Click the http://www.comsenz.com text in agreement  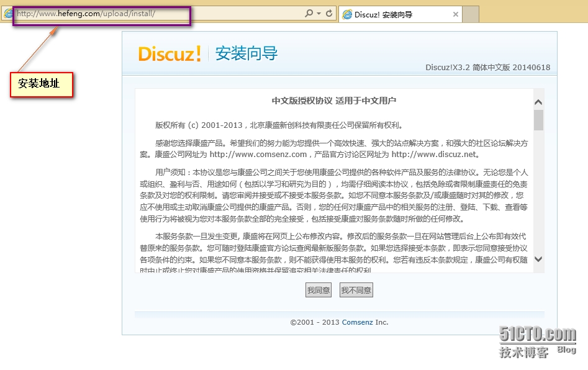[x=258, y=155]
